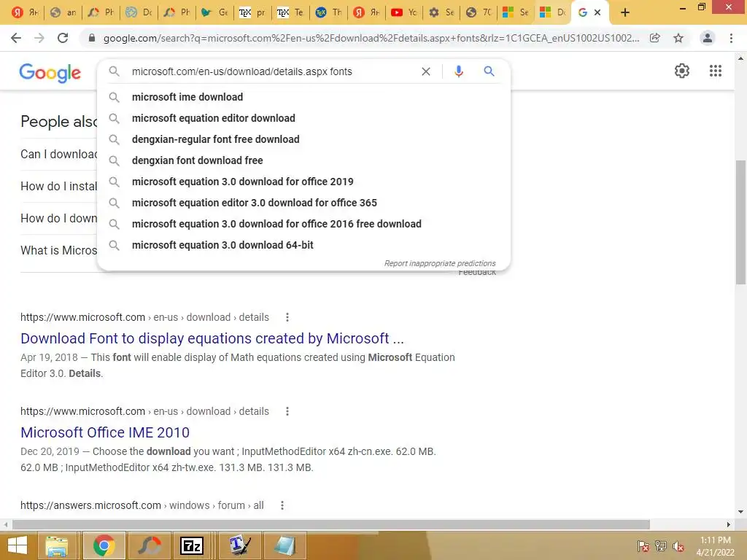Open the notepad taskbar icon
This screenshot has height=560, width=747.
tap(285, 545)
